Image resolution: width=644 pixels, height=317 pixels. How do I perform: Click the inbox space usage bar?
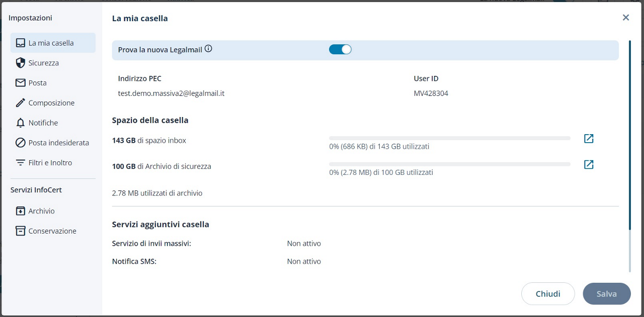pos(449,138)
